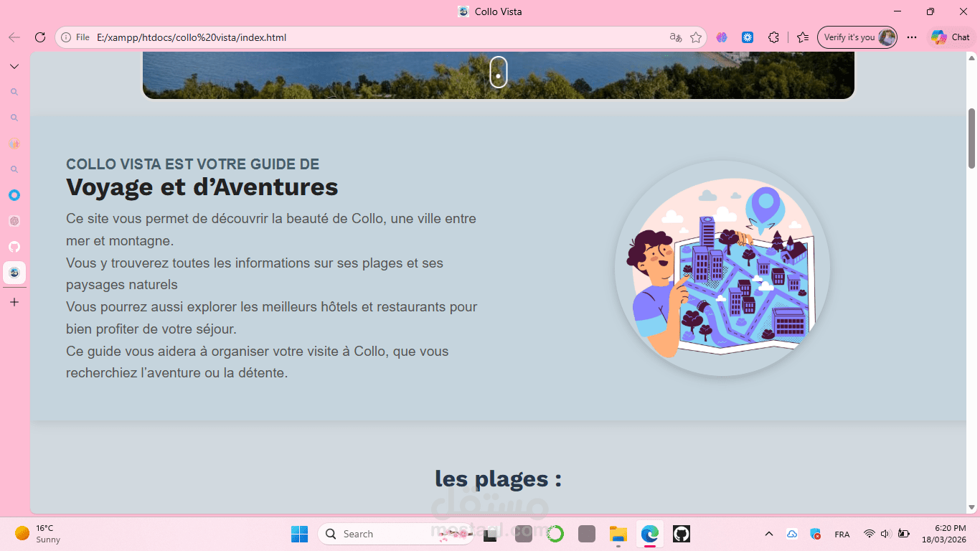Screen dimensions: 980x551
Task: Click the taskbar Search box
Action: (395, 534)
